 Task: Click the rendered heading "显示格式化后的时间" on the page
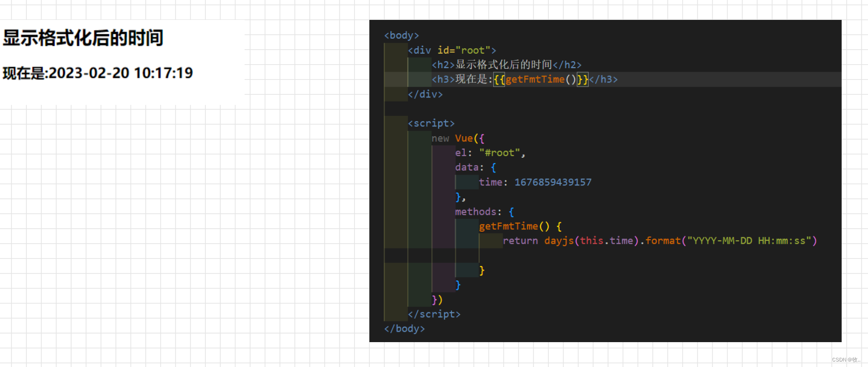[83, 38]
